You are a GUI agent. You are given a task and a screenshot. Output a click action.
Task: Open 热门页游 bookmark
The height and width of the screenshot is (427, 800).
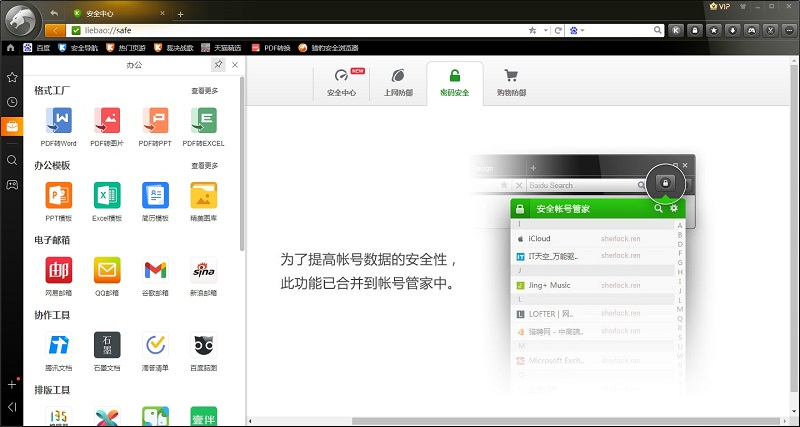pyautogui.click(x=126, y=48)
